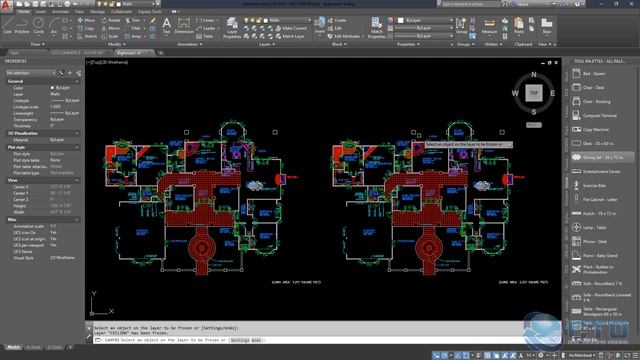Click TOP face of the ViewCube

pos(533,93)
